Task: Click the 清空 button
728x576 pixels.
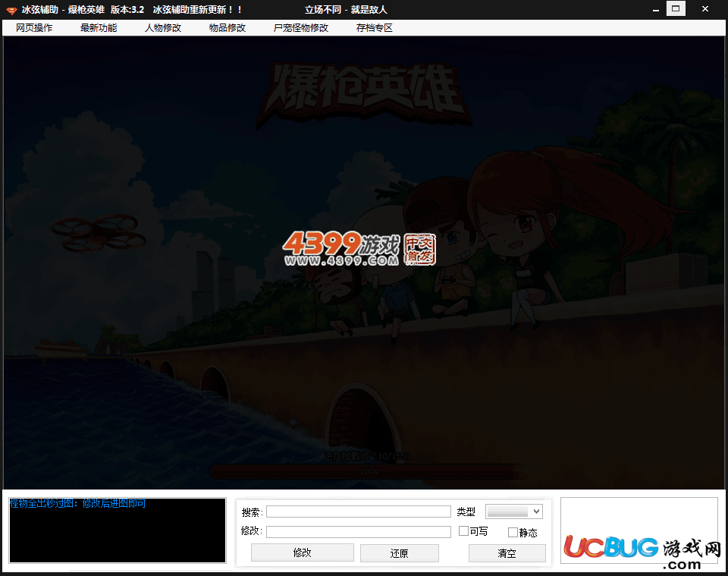Action: pyautogui.click(x=507, y=552)
